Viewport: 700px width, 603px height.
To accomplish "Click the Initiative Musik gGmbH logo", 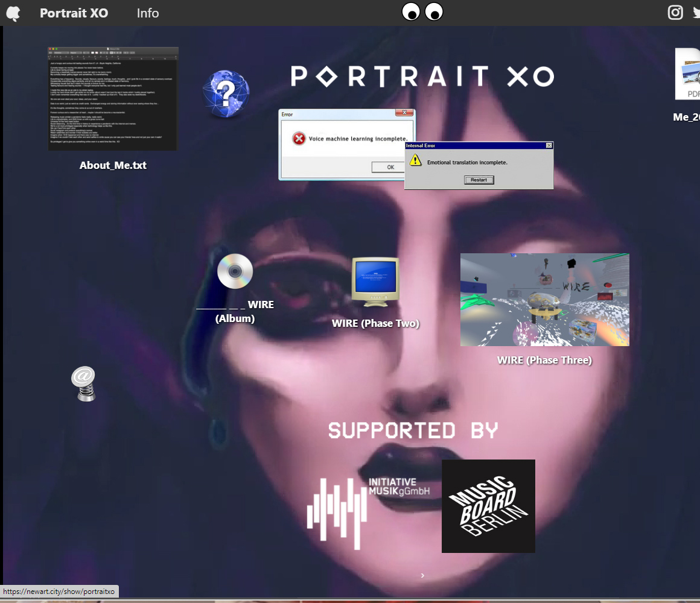I will (x=368, y=513).
